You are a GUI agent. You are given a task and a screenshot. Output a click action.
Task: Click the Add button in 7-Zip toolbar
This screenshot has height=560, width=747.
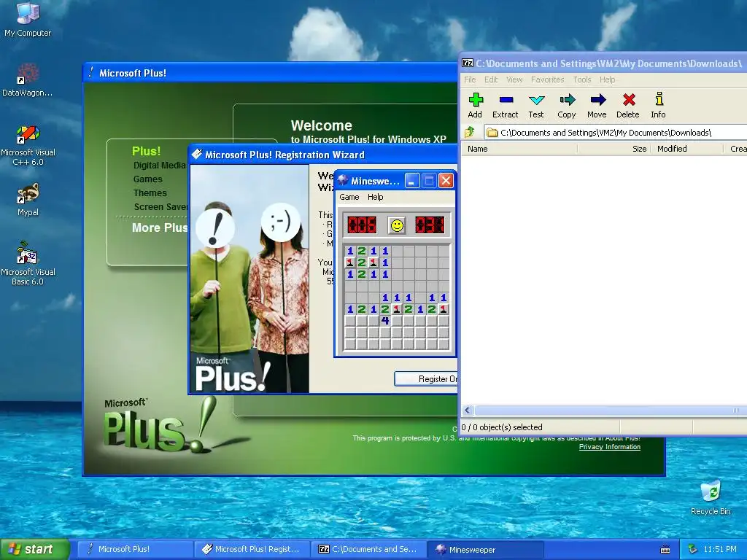475,105
